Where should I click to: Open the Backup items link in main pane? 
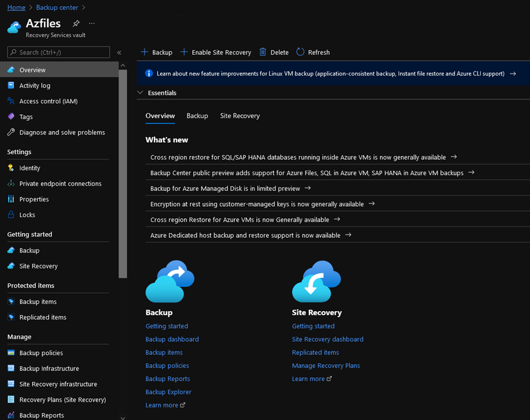tap(164, 353)
